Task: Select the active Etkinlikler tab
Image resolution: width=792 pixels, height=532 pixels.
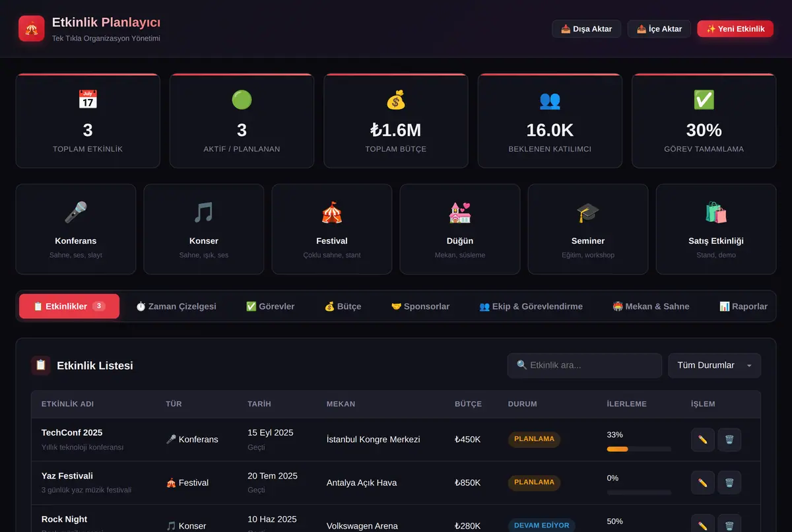Action: [x=69, y=306]
